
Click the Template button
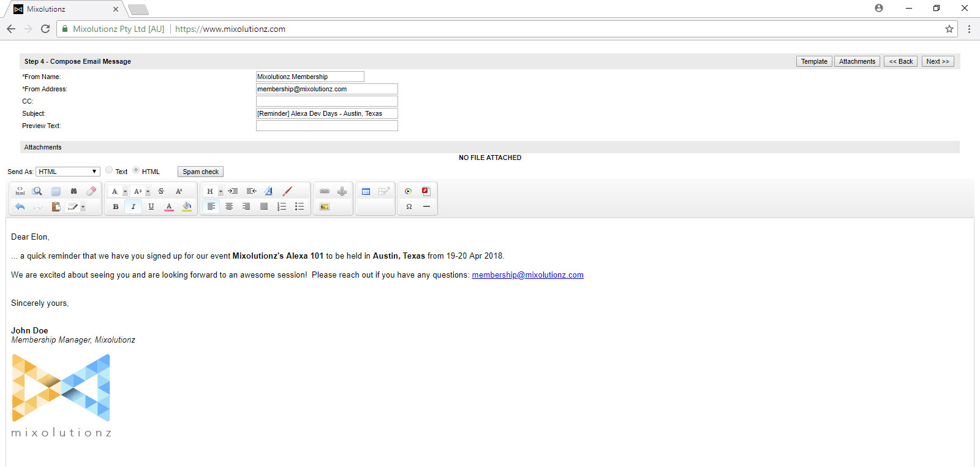click(x=814, y=61)
